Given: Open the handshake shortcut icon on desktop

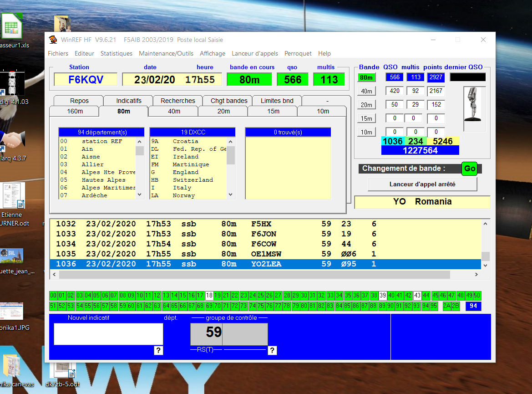Looking at the screenshot, I should pyautogui.click(x=12, y=138).
